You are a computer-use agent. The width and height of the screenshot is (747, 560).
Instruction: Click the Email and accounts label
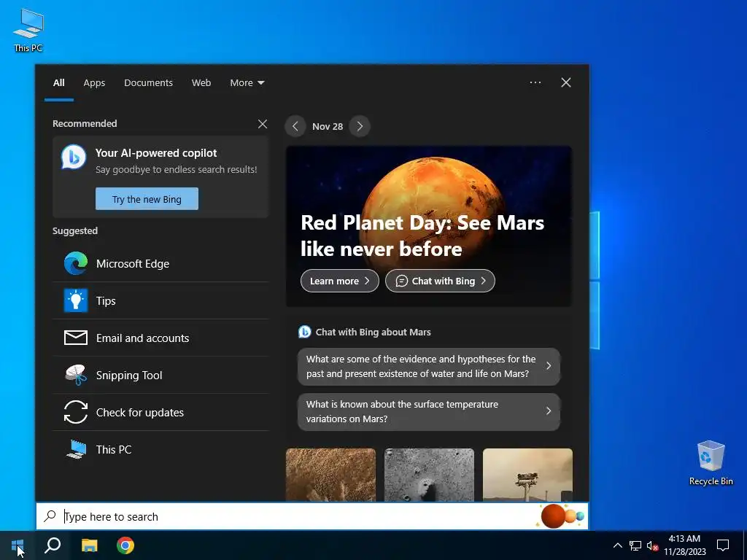point(142,338)
